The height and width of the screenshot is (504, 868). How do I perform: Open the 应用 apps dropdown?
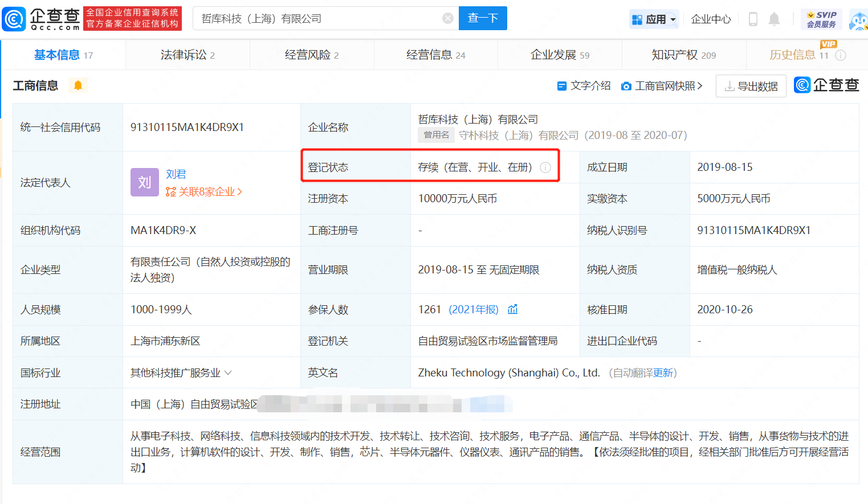(654, 19)
